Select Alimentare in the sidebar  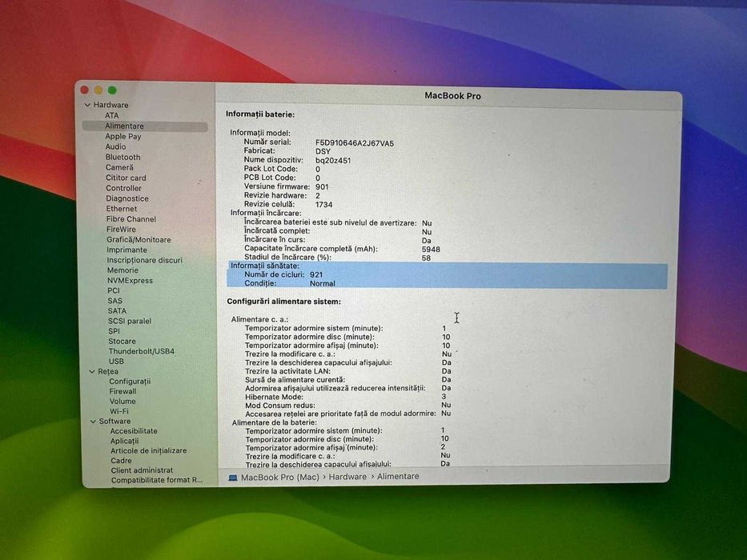point(145,126)
